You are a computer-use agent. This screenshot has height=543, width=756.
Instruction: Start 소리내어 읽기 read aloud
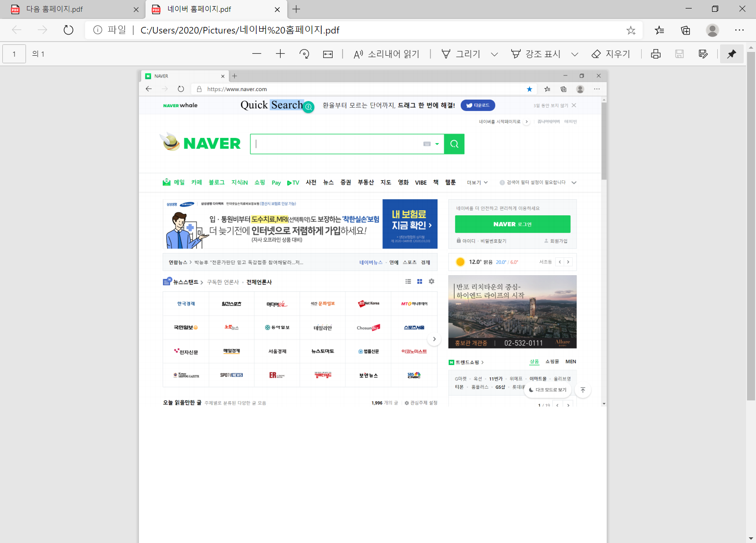click(387, 54)
